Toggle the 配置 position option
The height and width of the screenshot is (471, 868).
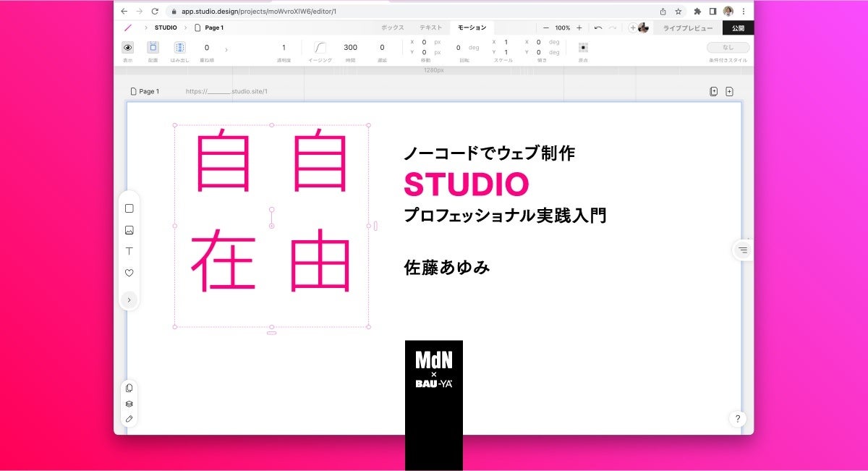click(153, 47)
